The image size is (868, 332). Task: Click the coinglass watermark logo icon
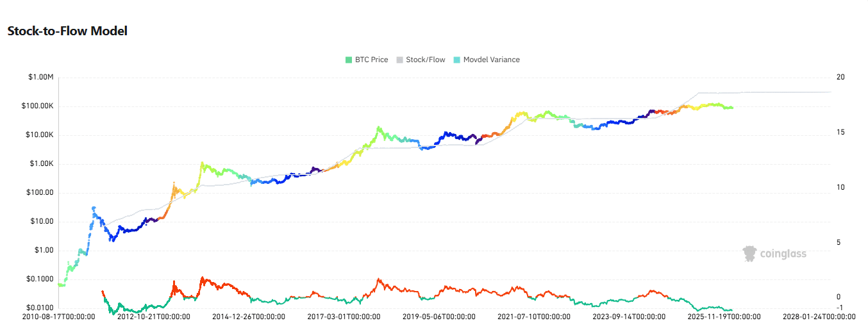pos(749,254)
